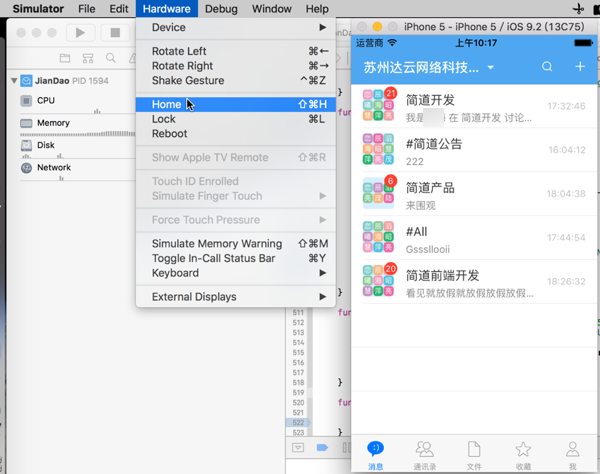Viewport: 600px width, 474px height.
Task: Toggle the Xcode debug area hide button
Action: point(298,448)
